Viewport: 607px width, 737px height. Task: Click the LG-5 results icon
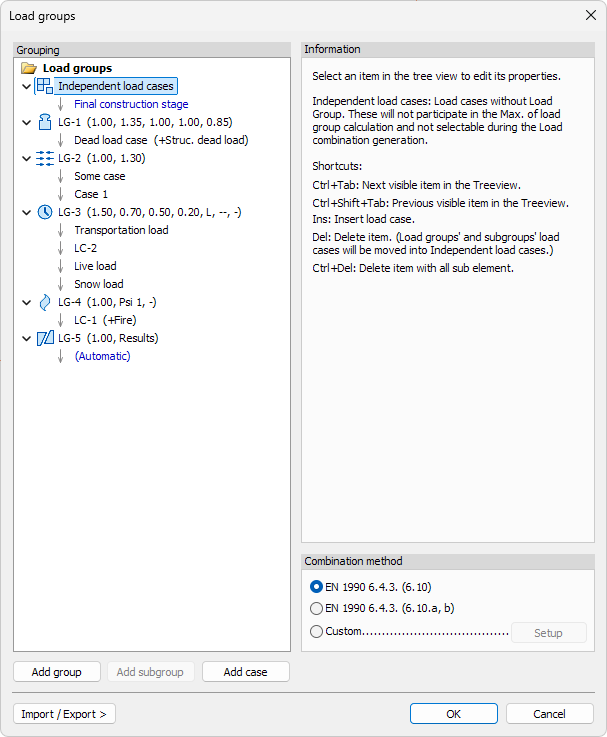tap(44, 338)
